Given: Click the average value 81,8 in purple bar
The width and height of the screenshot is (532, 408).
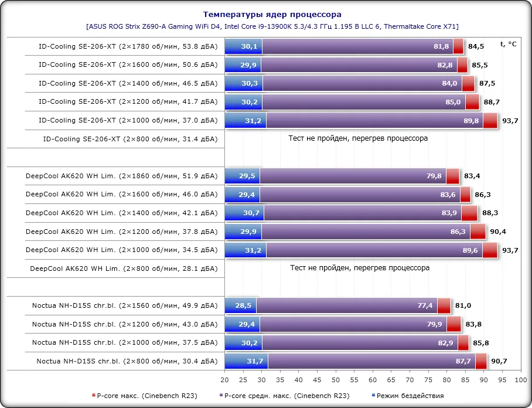Looking at the screenshot, I should point(441,46).
